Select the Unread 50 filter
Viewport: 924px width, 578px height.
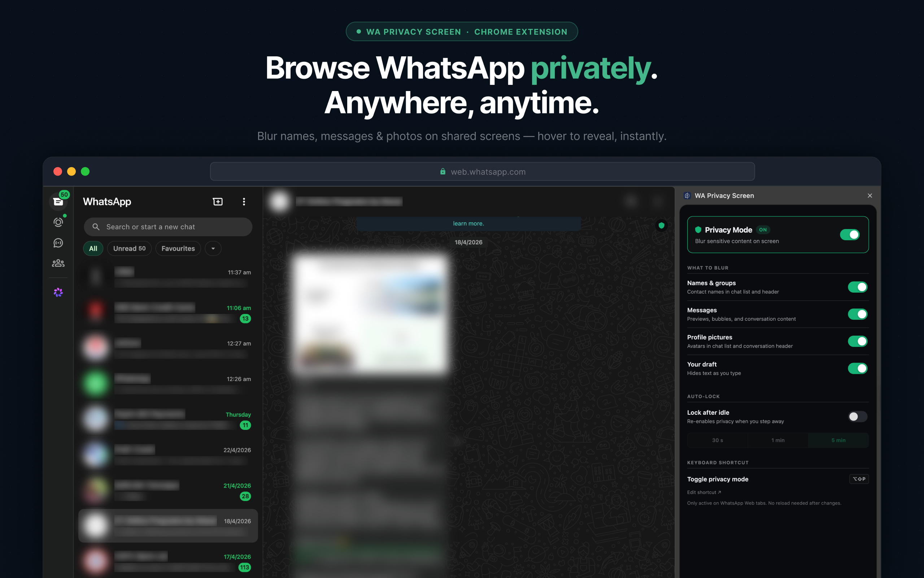[130, 249]
